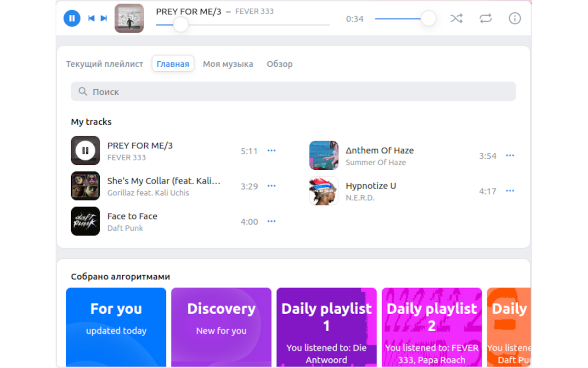Open more options for She's My Collar
This screenshot has width=588, height=368.
click(271, 186)
